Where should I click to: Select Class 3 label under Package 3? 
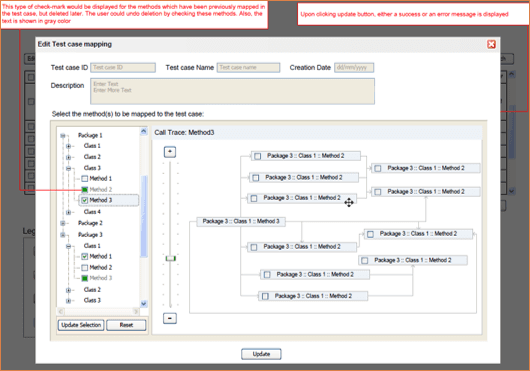tap(92, 300)
